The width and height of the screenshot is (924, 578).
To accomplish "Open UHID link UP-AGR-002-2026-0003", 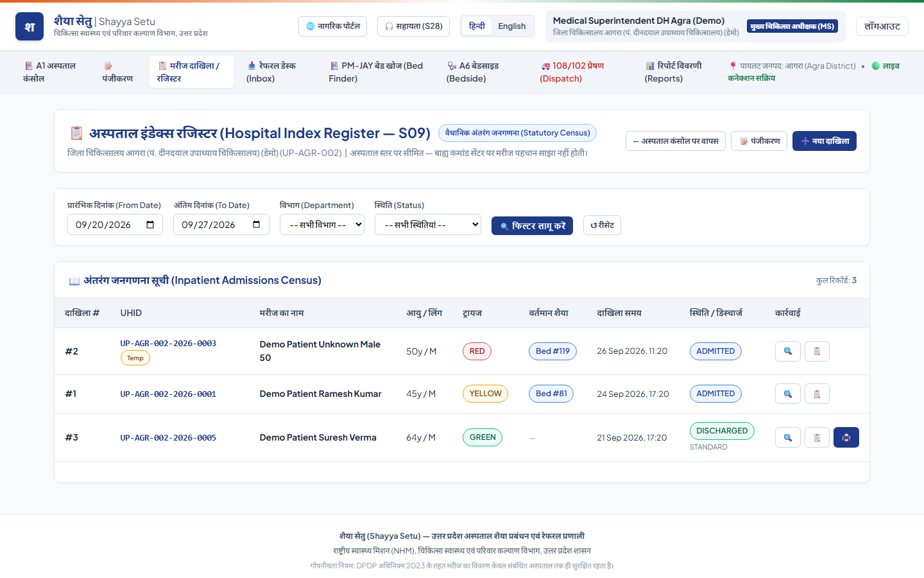I will click(x=168, y=344).
